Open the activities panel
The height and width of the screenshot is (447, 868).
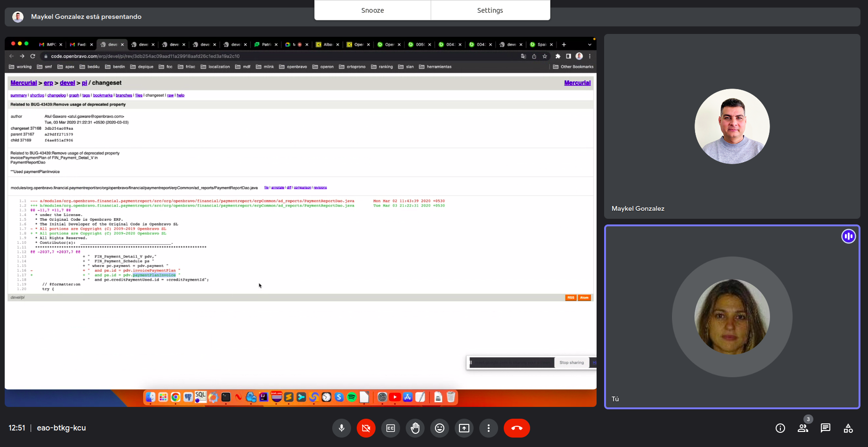coord(848,428)
